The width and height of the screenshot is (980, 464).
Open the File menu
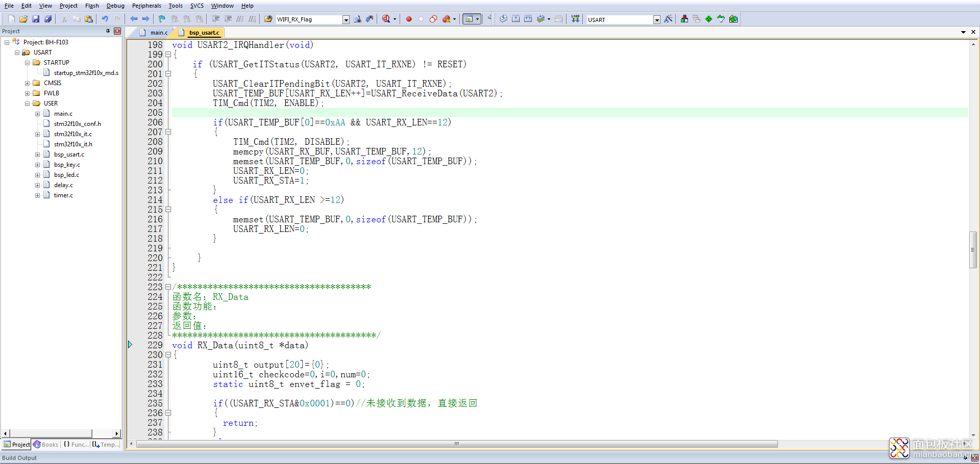tap(9, 6)
